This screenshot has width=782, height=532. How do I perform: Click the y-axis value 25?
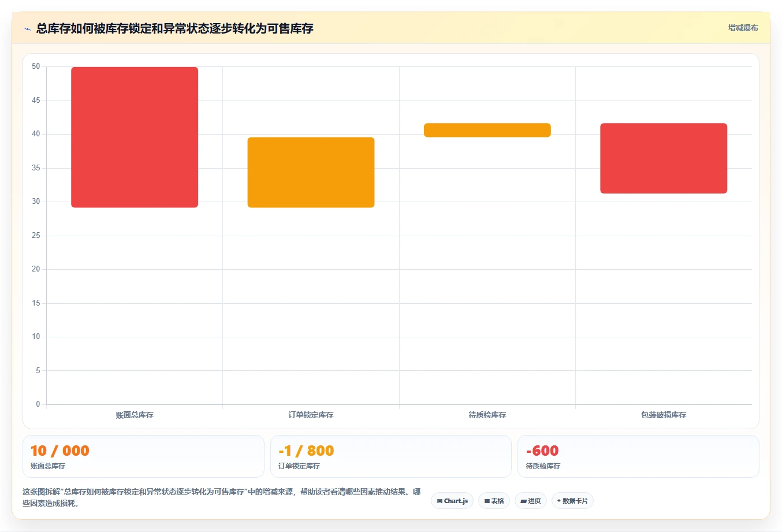[x=36, y=236]
